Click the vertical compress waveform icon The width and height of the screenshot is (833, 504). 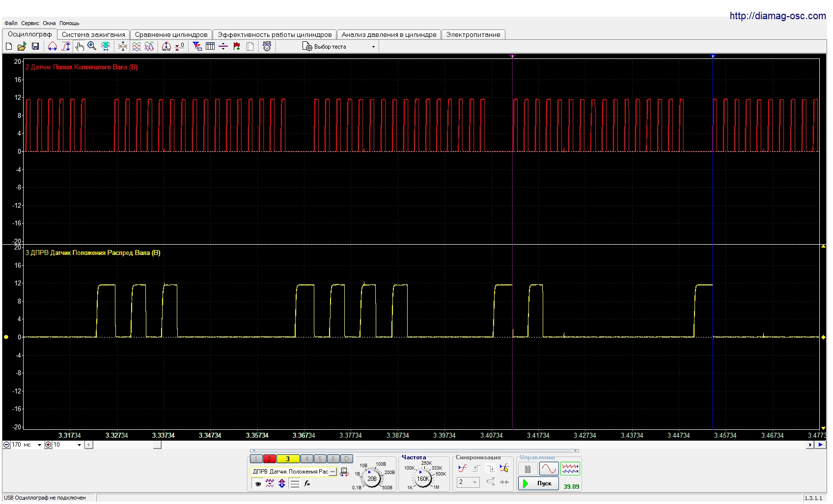pos(123,46)
